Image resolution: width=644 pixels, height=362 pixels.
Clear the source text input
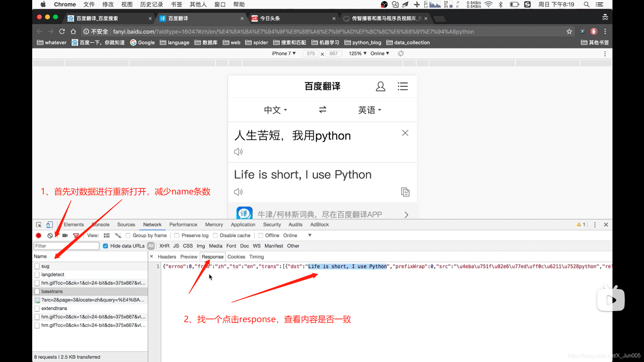point(405,133)
